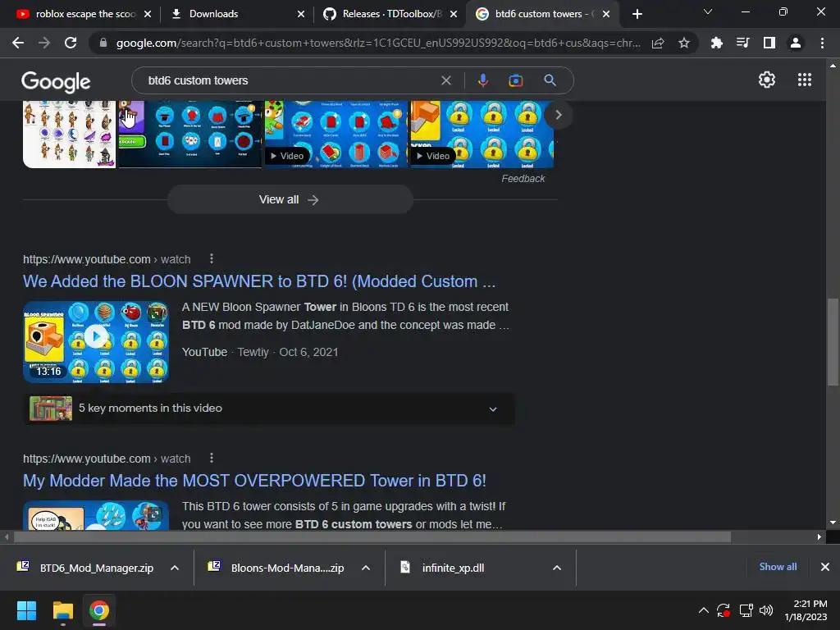This screenshot has width=840, height=630.
Task: Expand 5 key moments in this video
Action: 269,409
